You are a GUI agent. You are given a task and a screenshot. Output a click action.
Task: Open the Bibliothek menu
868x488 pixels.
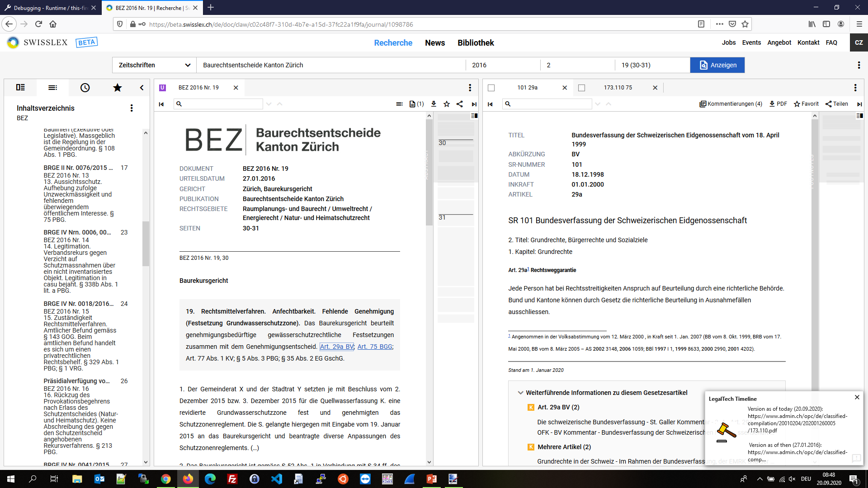[476, 43]
